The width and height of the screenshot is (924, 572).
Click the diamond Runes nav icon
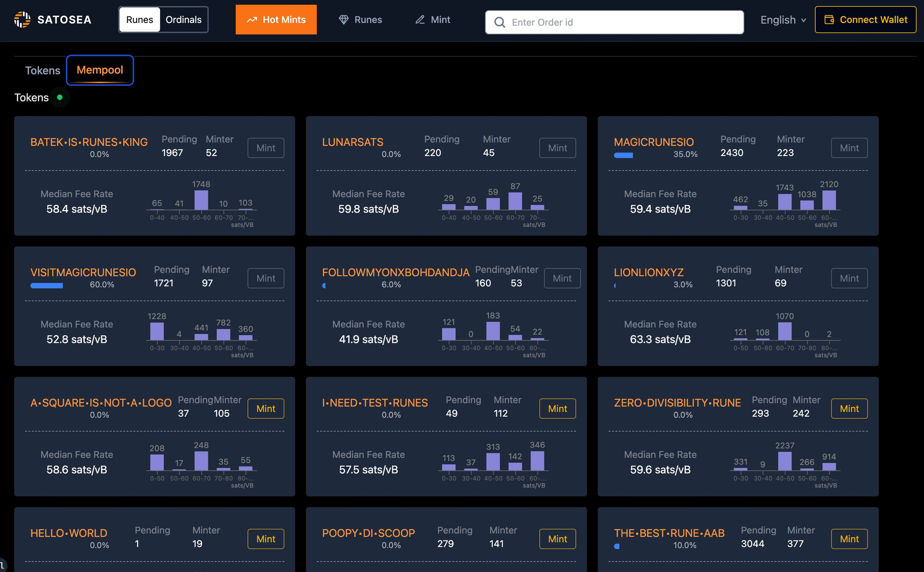[344, 19]
